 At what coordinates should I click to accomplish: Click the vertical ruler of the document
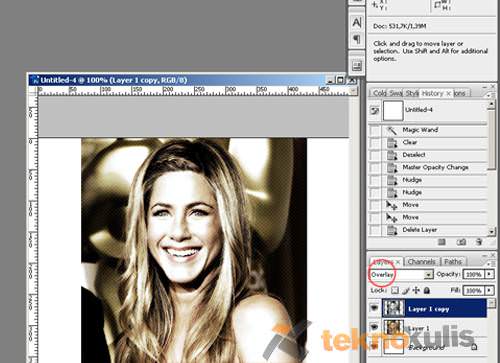(33, 229)
